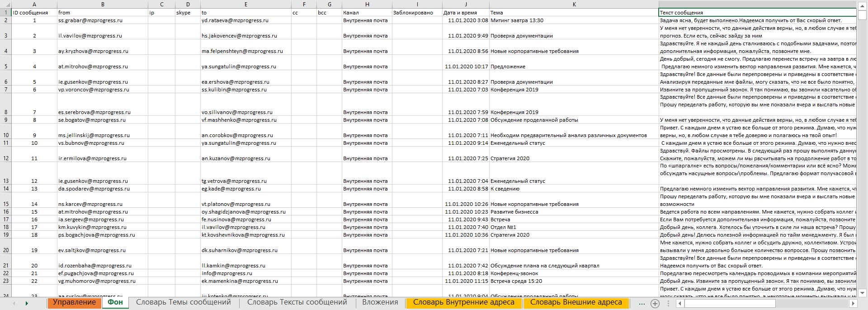Open hidden sheet tabs via ellipsis
This screenshot has height=310, width=868.
point(642,304)
